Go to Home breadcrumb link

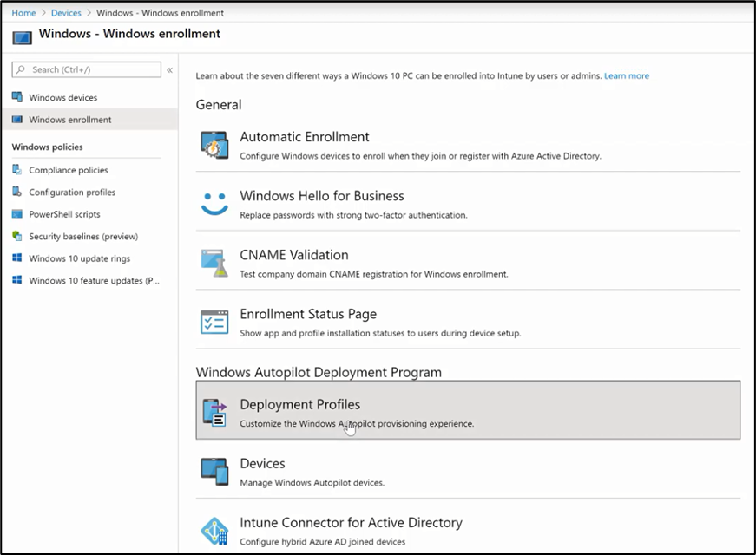[23, 13]
